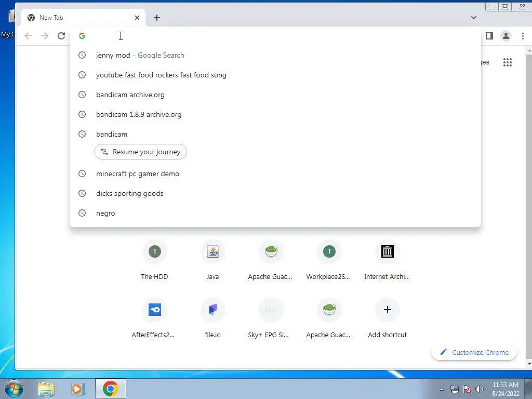
Task: Open the profile avatar menu
Action: (506, 36)
